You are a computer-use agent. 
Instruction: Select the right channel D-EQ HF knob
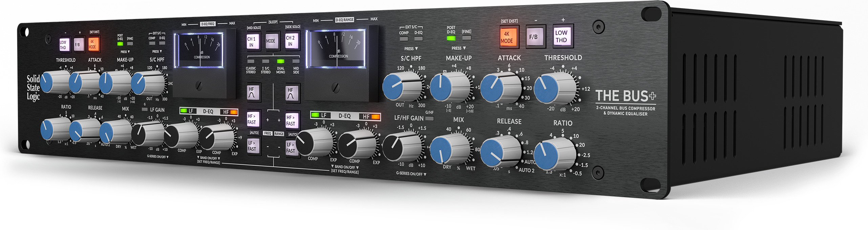358,144
